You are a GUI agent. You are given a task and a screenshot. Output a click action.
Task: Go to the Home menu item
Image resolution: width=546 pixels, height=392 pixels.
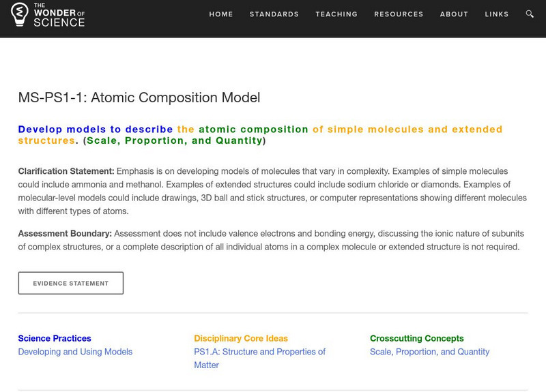[x=221, y=14]
